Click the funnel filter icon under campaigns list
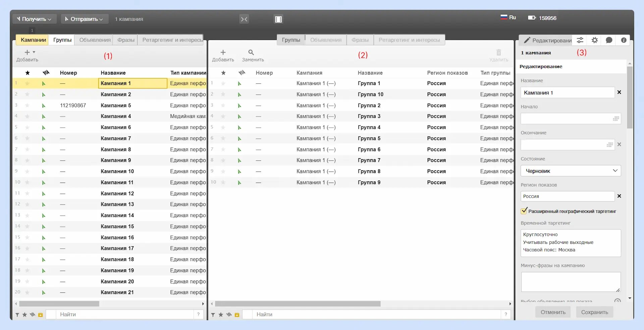The width and height of the screenshot is (644, 330). 17,315
